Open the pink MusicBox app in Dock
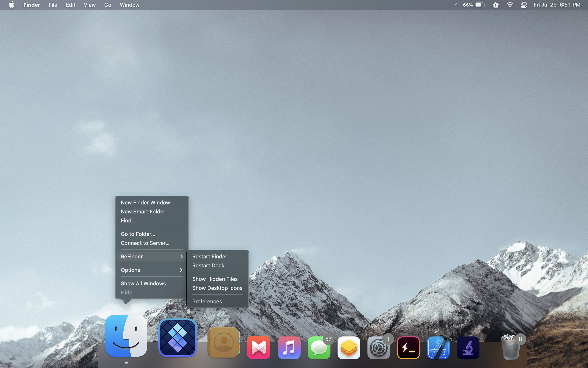588x368 pixels. (x=258, y=348)
